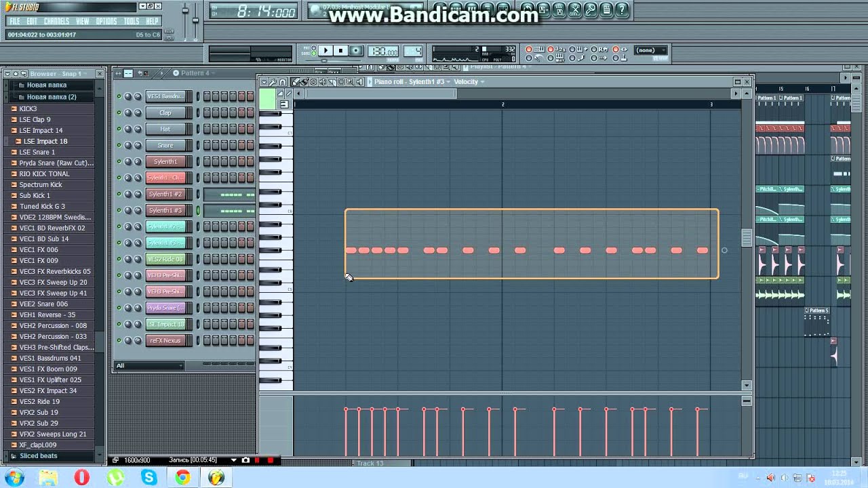Select the Mute tool in piano roll toolbar

pyautogui.click(x=323, y=82)
